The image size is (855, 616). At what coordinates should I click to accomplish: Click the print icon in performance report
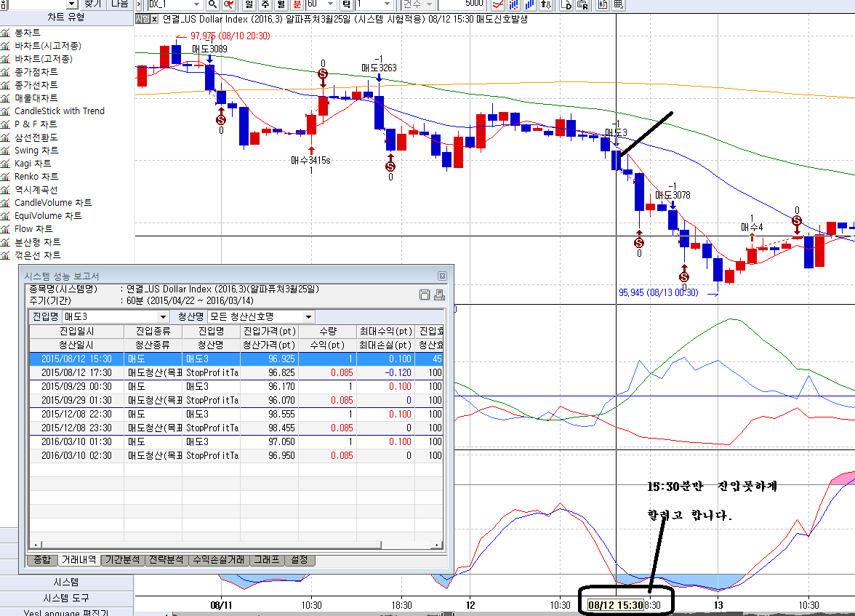click(x=438, y=295)
